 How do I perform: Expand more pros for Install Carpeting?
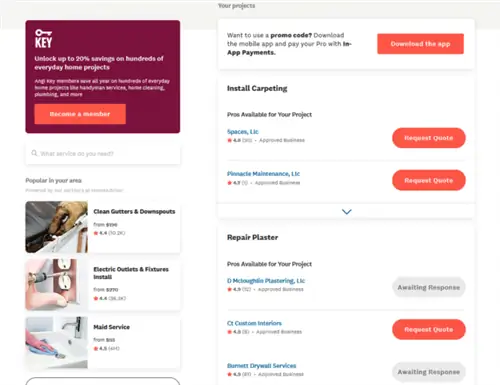coord(347,212)
